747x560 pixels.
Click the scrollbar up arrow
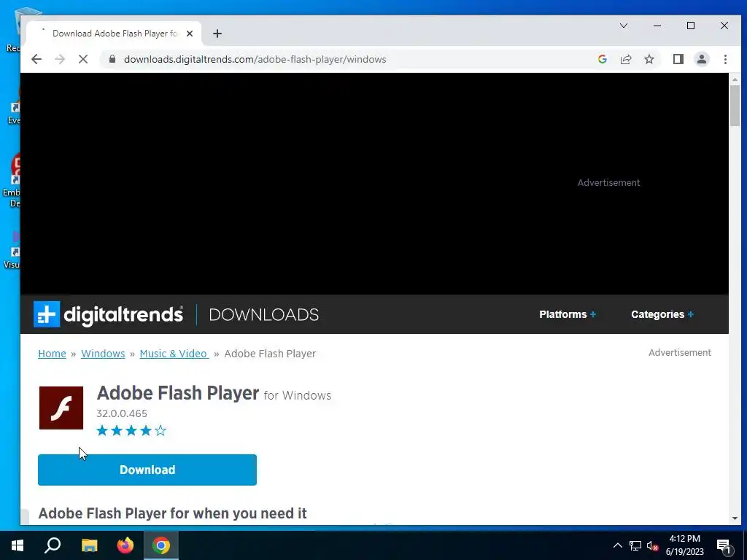click(735, 79)
